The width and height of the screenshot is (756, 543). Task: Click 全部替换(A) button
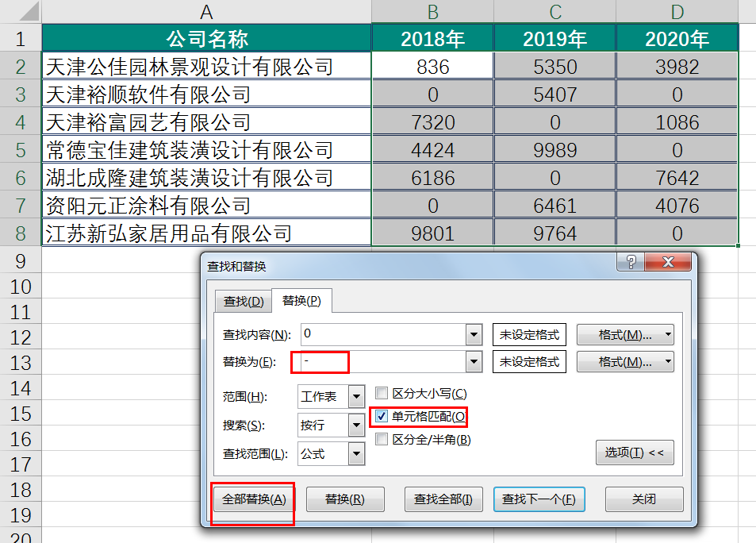tap(254, 499)
